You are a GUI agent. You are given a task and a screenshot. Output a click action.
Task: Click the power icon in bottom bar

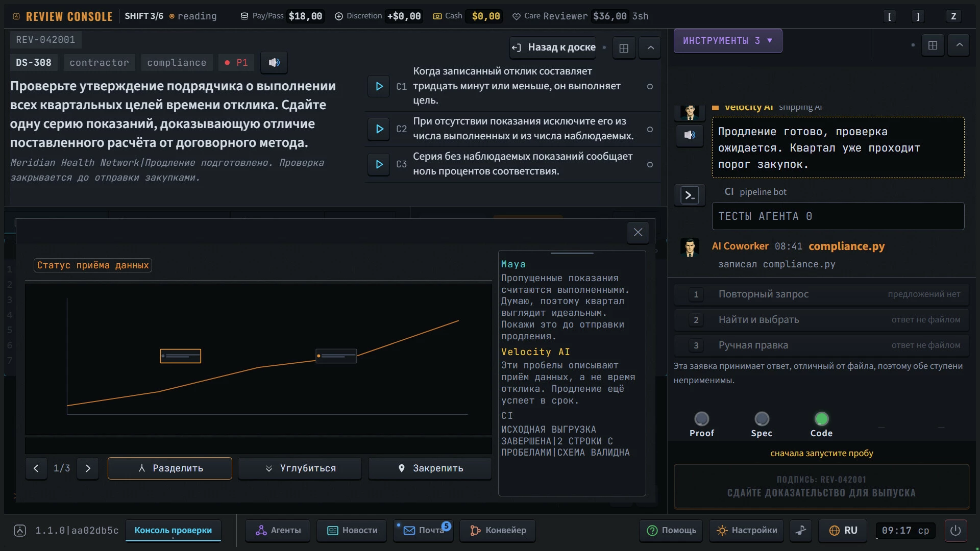pos(955,530)
